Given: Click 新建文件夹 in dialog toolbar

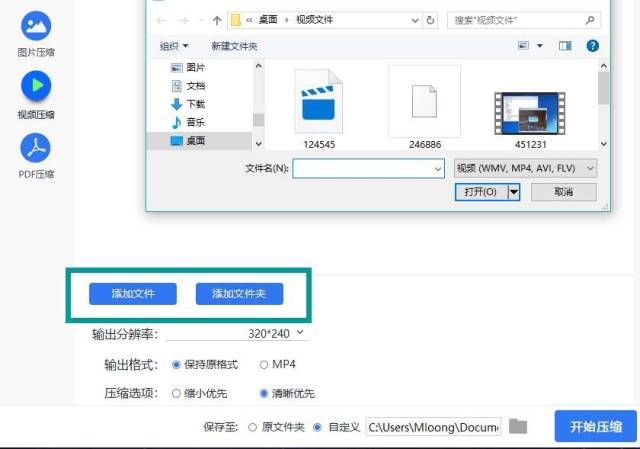Looking at the screenshot, I should click(234, 46).
